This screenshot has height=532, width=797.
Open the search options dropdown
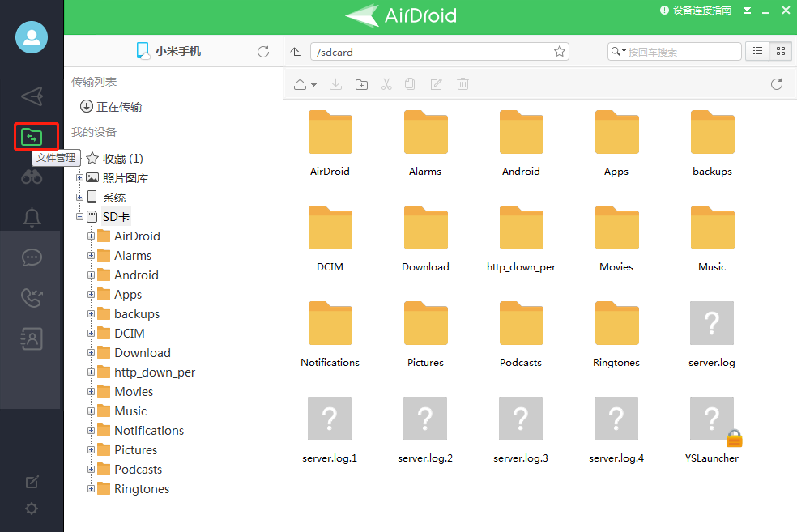click(x=618, y=51)
